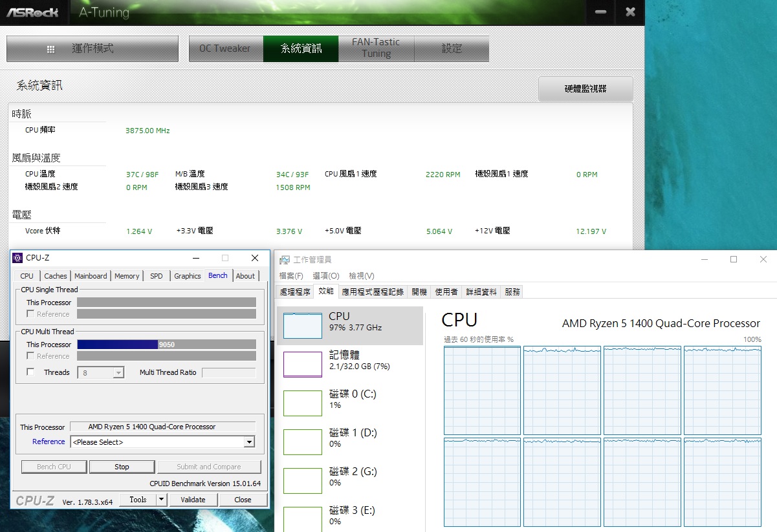Click the Task Manager title bar icon
Image resolution: width=777 pixels, height=532 pixels.
284,259
